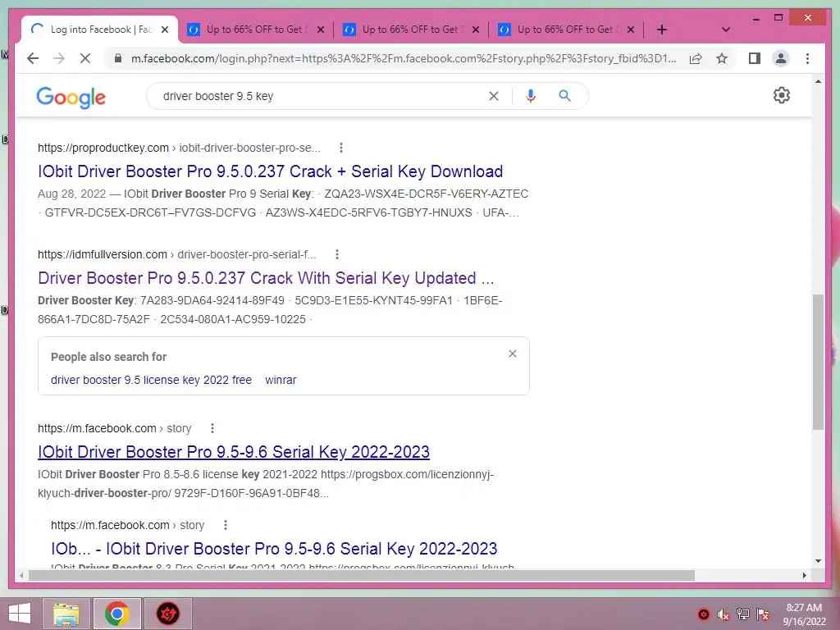Open a new Chrome tab
840x630 pixels.
tap(662, 30)
